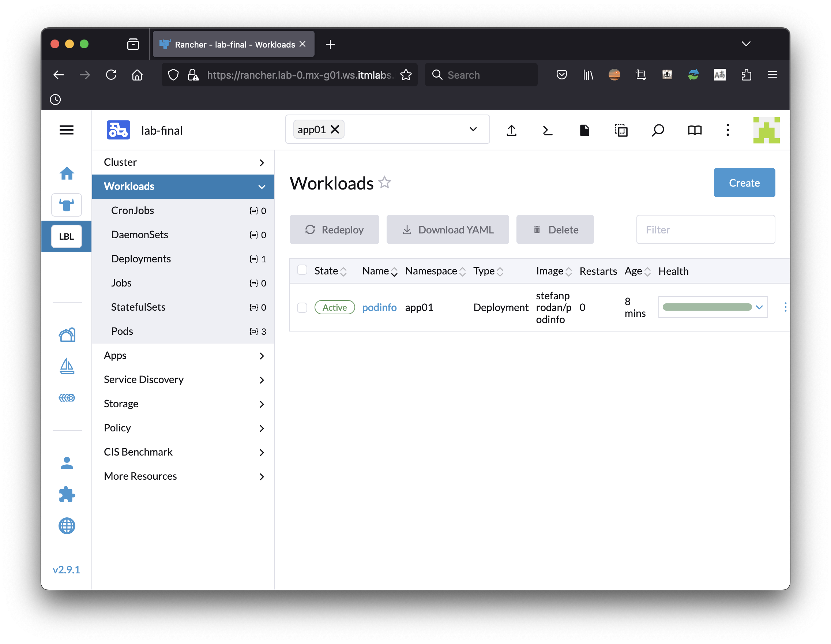Collapse the Workloads nav section

tap(183, 187)
